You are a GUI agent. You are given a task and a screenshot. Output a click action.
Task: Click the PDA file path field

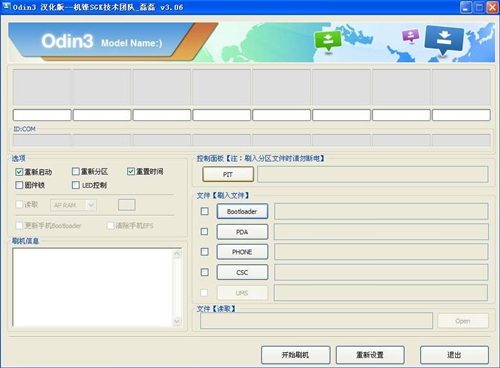pos(381,232)
